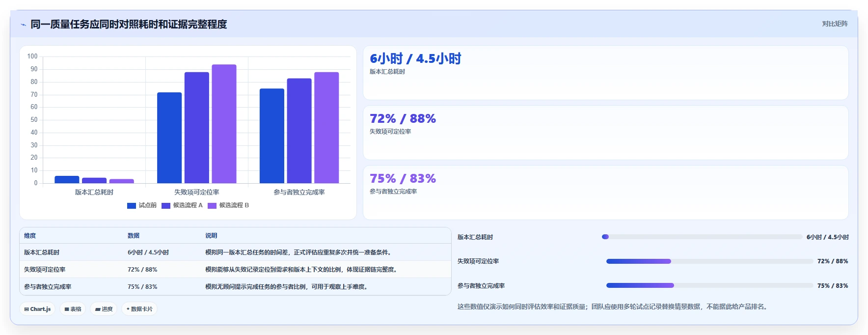Select the 试点前 bar for 版本汇总耗时
Image resolution: width=868 pixels, height=335 pixels.
pos(67,180)
